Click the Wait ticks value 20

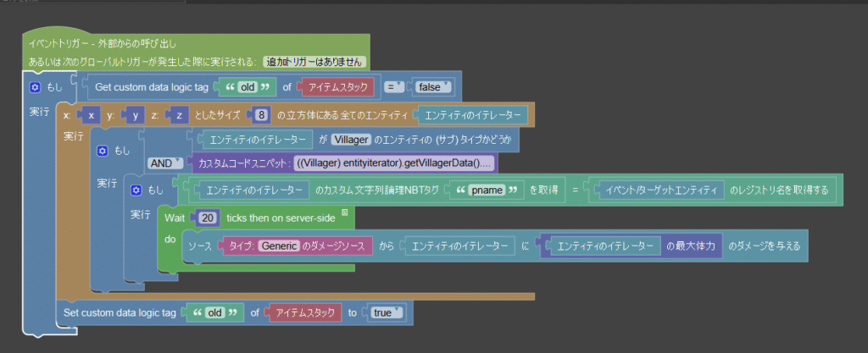[209, 218]
